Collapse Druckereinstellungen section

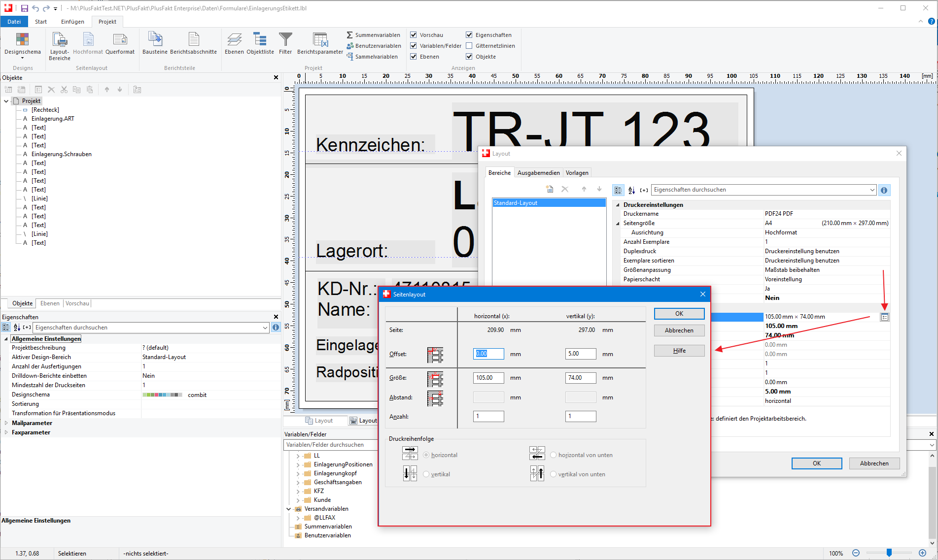618,205
